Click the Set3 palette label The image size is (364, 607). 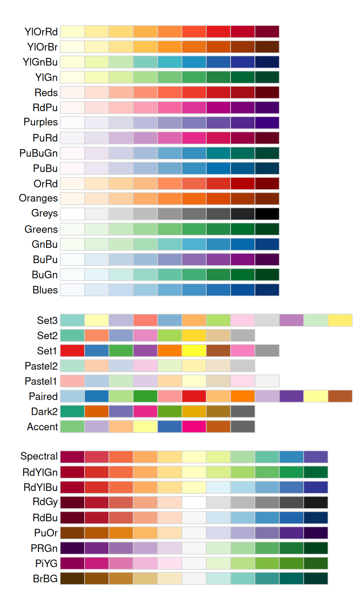click(x=47, y=321)
